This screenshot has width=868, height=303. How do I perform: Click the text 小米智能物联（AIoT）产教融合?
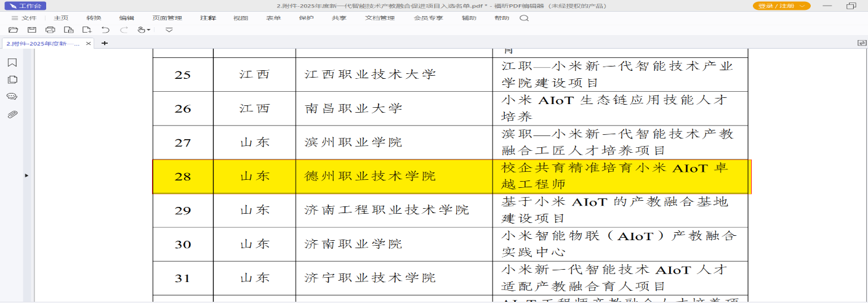pos(619,235)
